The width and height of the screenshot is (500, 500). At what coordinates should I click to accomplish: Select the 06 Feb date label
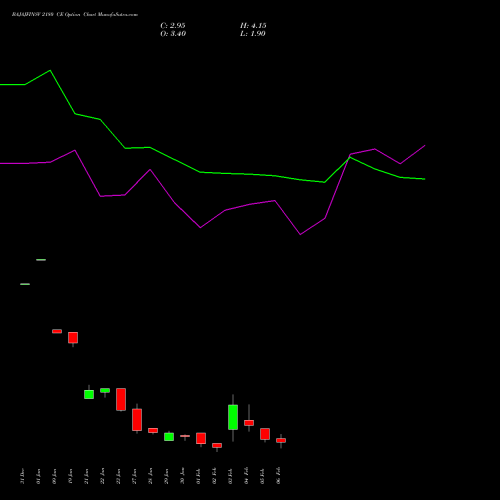tap(278, 476)
